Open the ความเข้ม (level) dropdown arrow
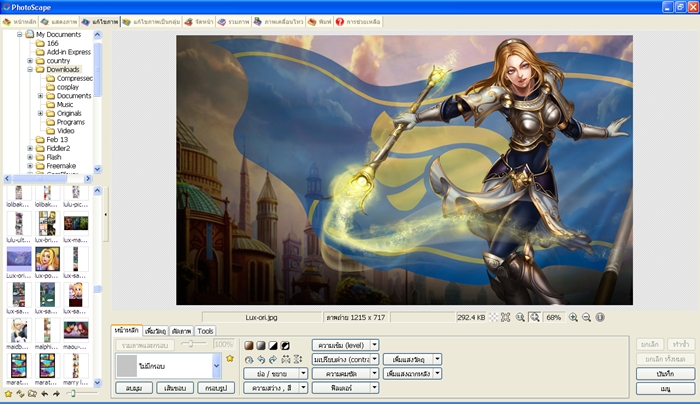 pyautogui.click(x=374, y=345)
